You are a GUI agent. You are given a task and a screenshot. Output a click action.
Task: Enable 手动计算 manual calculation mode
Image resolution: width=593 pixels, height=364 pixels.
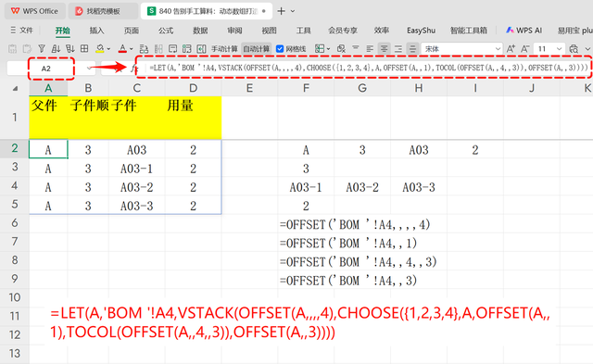point(224,49)
